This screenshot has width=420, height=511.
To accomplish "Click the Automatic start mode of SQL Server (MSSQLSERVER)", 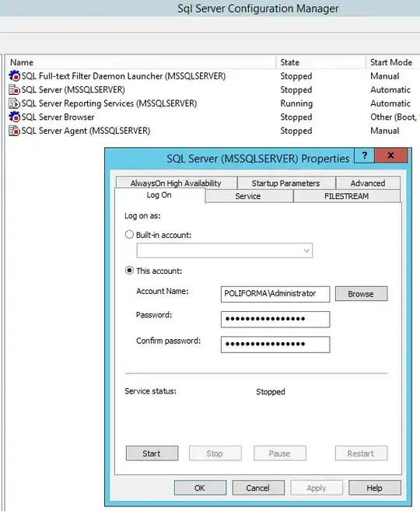I will point(390,89).
